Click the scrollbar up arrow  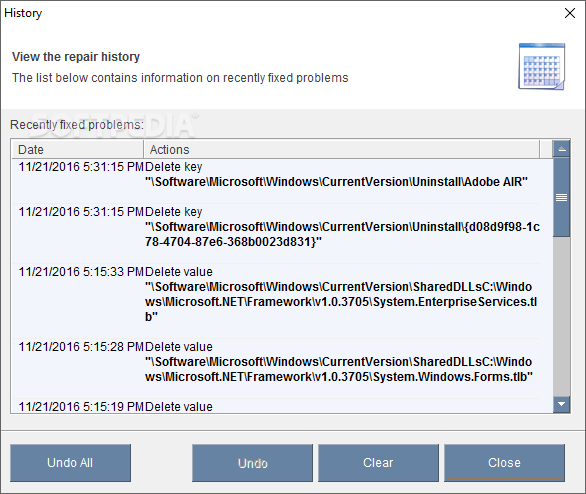pyautogui.click(x=561, y=149)
